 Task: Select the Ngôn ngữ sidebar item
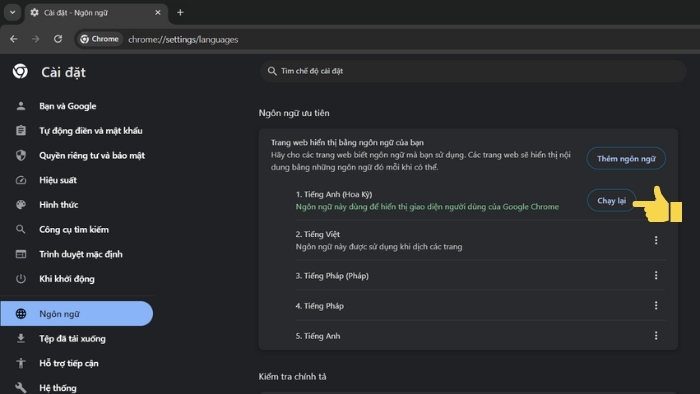tap(77, 314)
